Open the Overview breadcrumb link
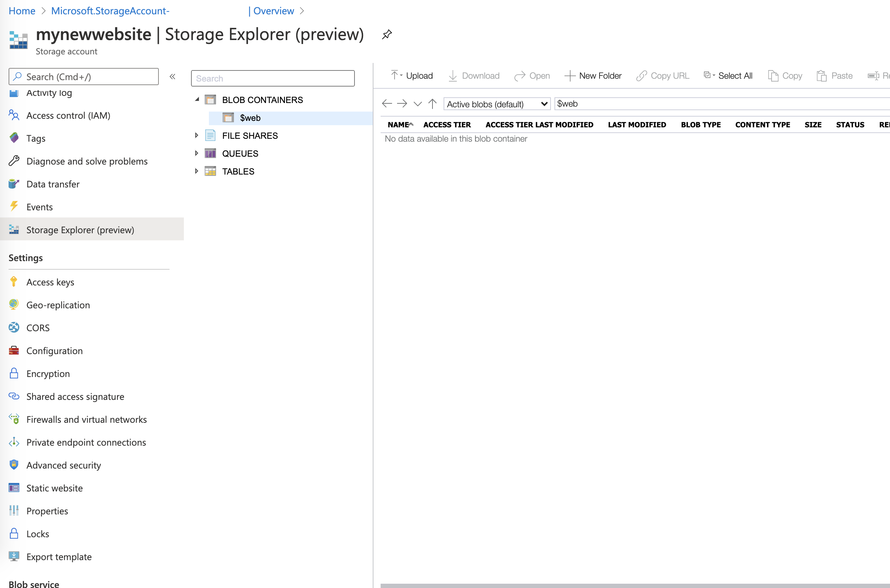Image resolution: width=890 pixels, height=588 pixels. [273, 11]
